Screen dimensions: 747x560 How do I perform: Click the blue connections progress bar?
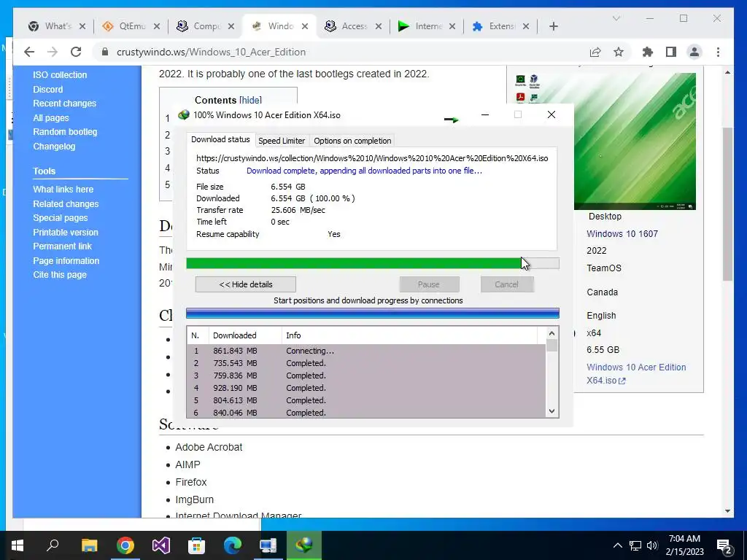tap(373, 314)
